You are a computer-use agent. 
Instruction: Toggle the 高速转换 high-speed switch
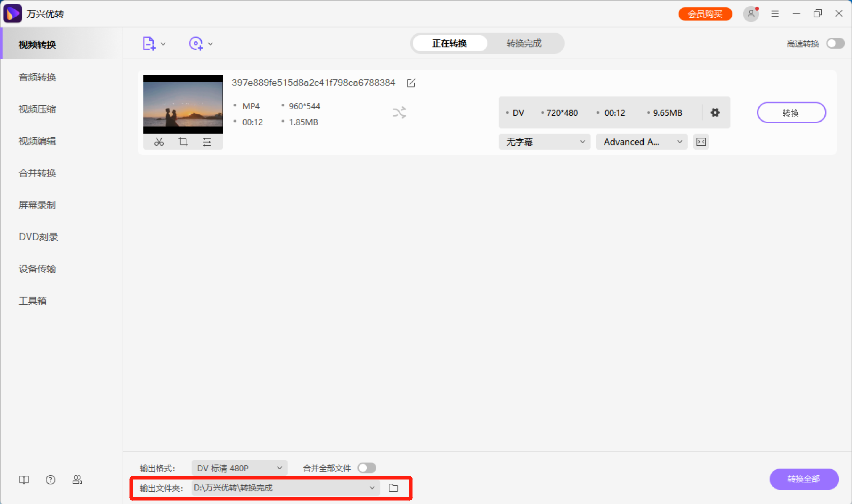click(835, 43)
